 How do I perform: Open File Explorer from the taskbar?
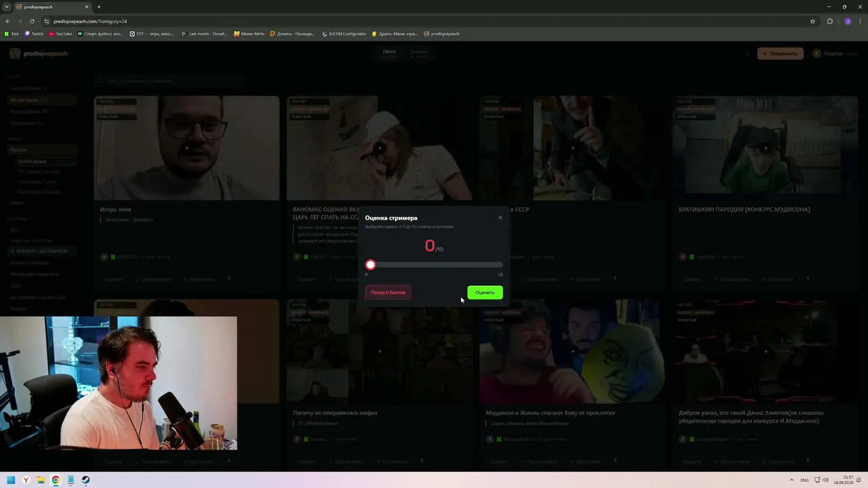41,480
